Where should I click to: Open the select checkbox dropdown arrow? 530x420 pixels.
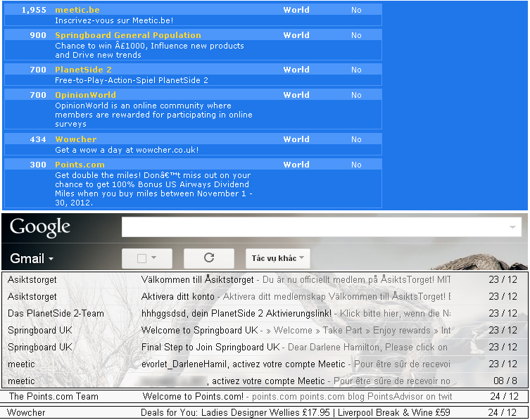pyautogui.click(x=154, y=257)
